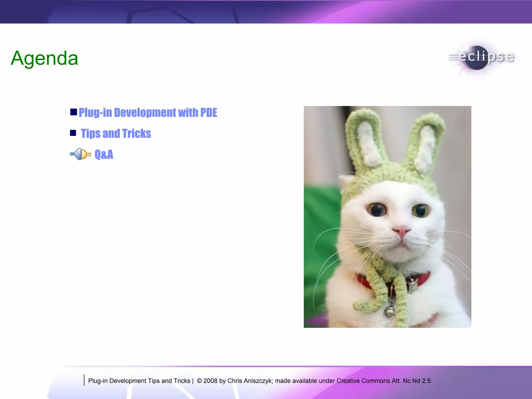Viewport: 532px width, 399px height.
Task: Click the Tips and Tricks agenda item
Action: click(x=116, y=134)
